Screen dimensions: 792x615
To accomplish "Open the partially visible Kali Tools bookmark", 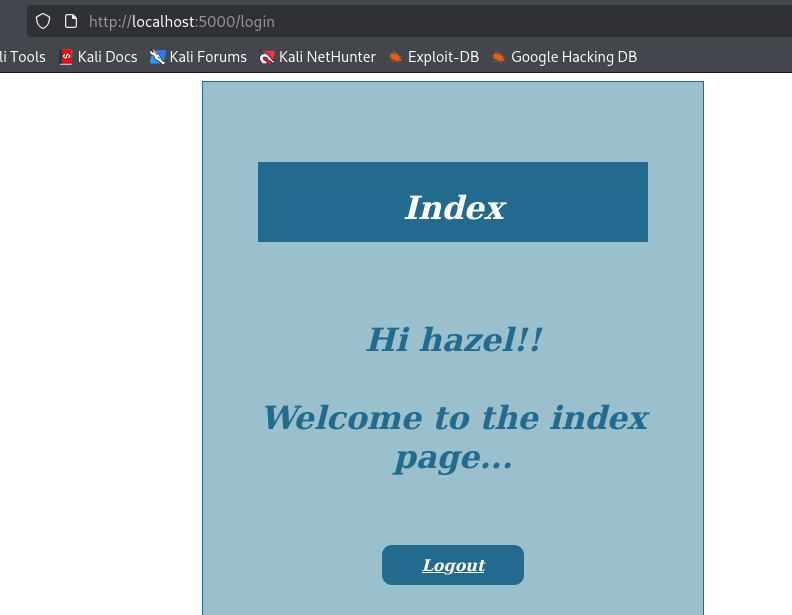I will (22, 57).
